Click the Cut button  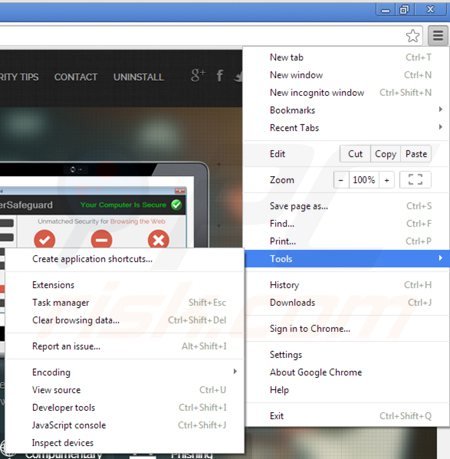point(355,154)
